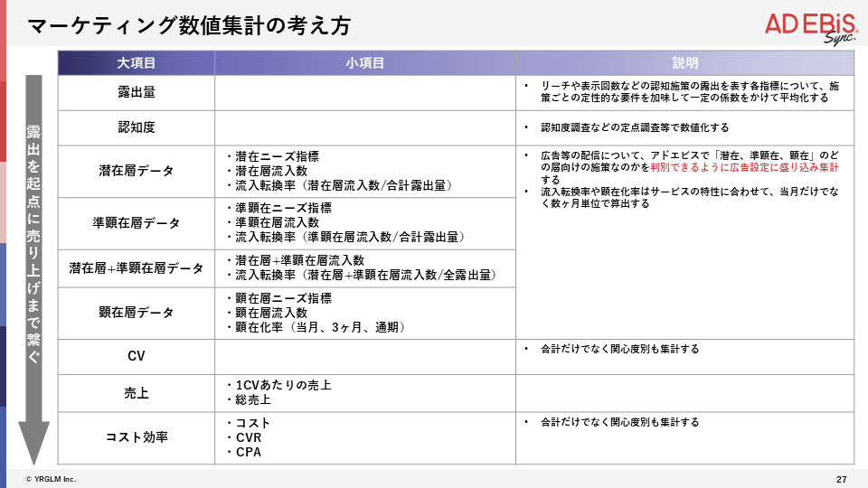This screenshot has width=868, height=488.
Task: Click the CV row label
Action: tap(137, 356)
